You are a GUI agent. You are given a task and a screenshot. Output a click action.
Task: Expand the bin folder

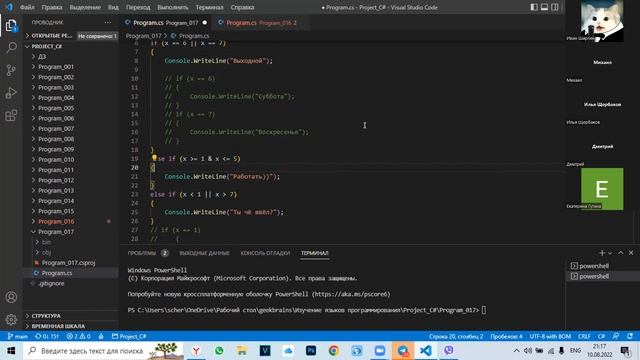pos(71,242)
